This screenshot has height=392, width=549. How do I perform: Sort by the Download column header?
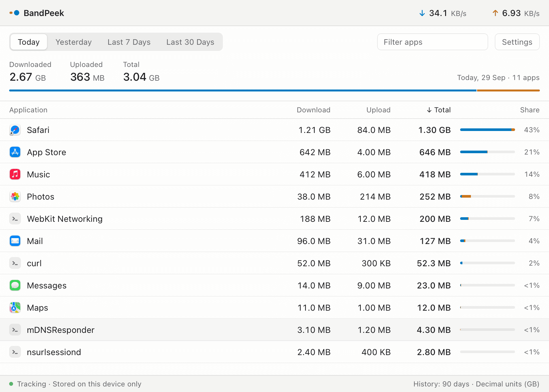pos(313,110)
